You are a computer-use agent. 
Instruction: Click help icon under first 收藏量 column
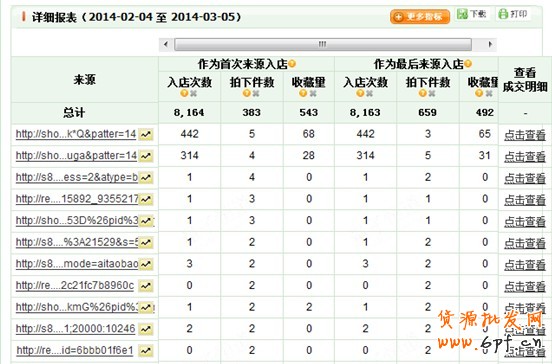tap(303, 93)
